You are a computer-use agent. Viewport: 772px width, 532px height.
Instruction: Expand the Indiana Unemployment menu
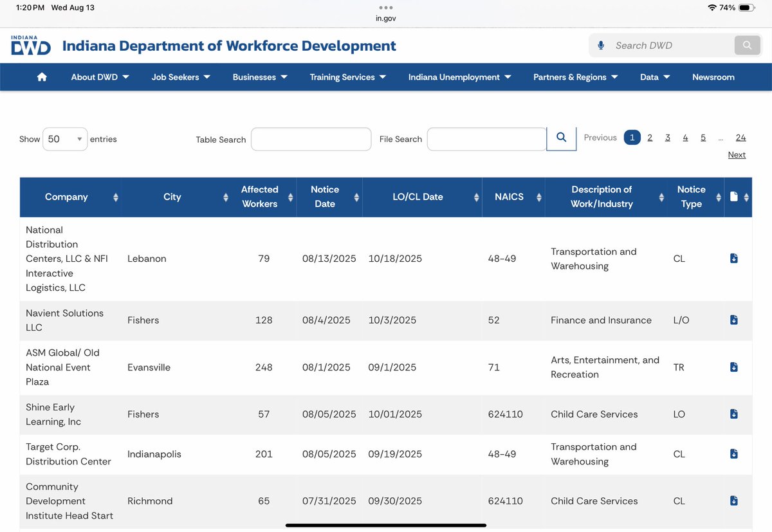(459, 77)
